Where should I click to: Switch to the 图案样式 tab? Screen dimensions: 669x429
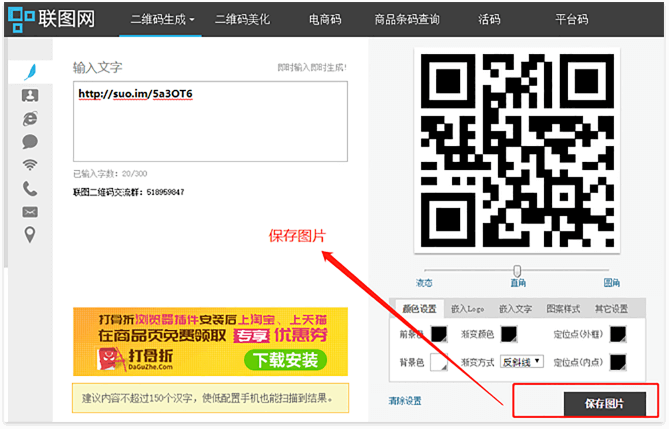(563, 309)
